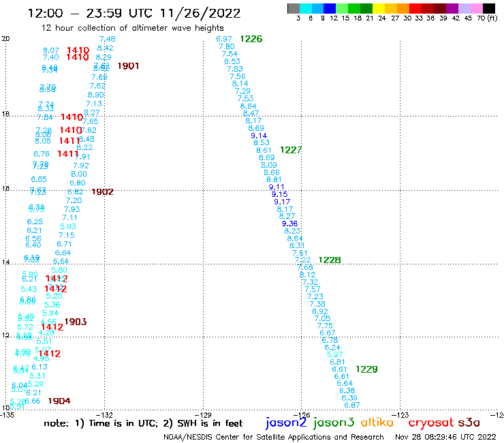Screen dimensions: 504x443
Task: Click the wave height value "8.00"
Action: point(79,174)
